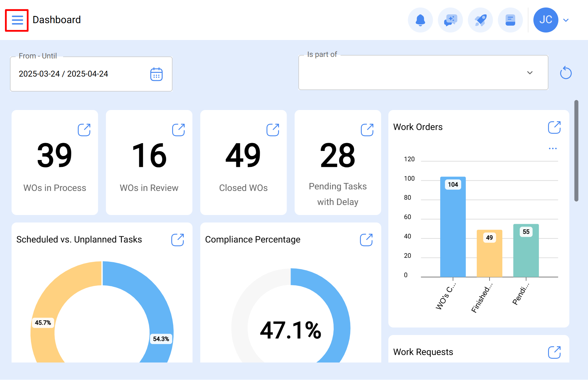Screen dimensions: 588x380
Task: Expand the Is part of dropdown
Action: [x=530, y=72]
